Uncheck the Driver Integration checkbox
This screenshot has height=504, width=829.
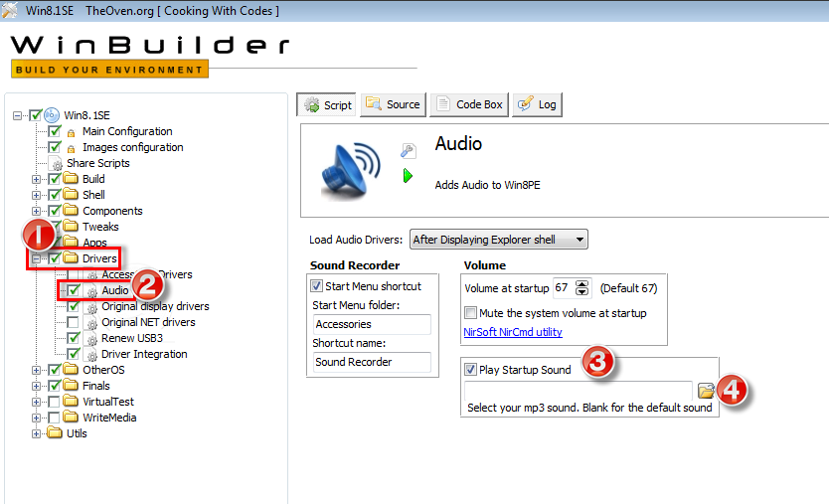point(74,353)
